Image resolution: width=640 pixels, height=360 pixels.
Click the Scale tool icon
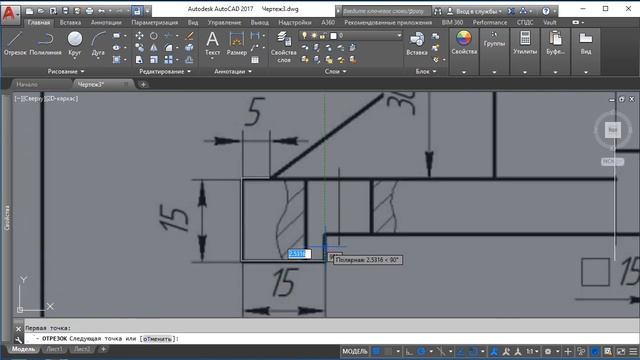point(153,60)
